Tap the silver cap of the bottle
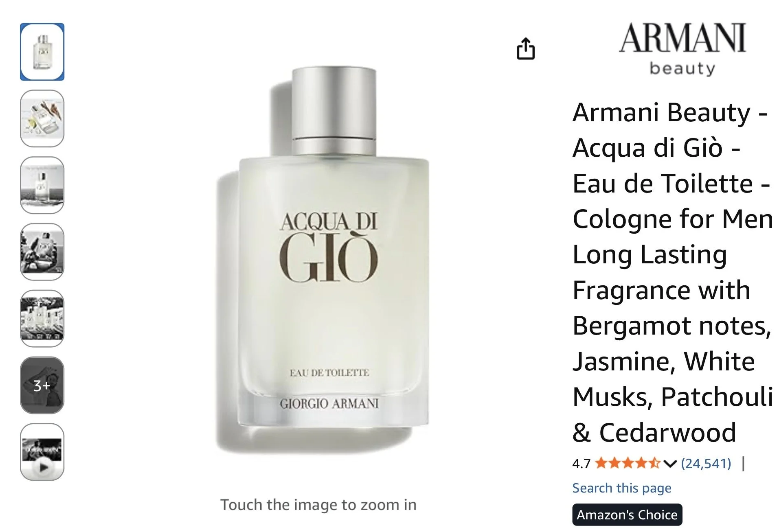Image resolution: width=779 pixels, height=532 pixels. pyautogui.click(x=334, y=111)
